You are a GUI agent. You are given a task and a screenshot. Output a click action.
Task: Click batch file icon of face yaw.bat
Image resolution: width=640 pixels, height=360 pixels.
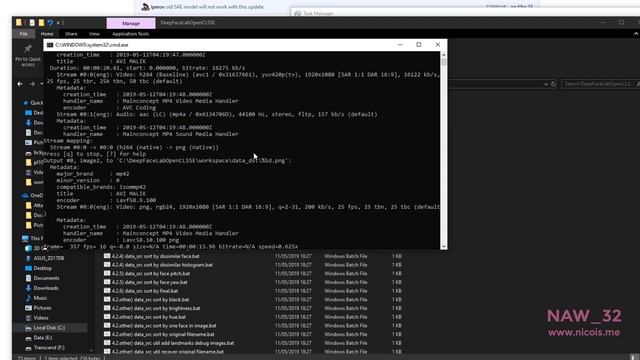point(107,282)
